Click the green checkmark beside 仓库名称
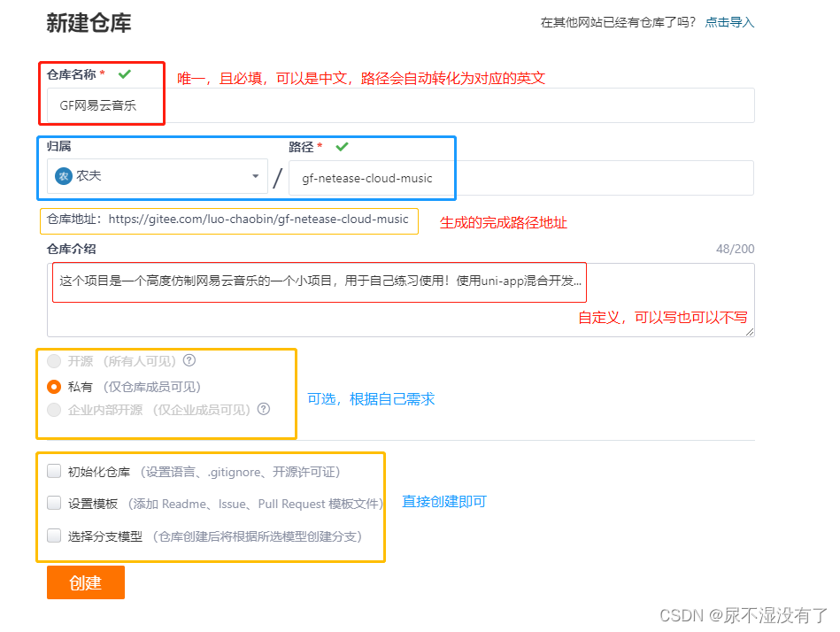The image size is (840, 632). point(125,74)
